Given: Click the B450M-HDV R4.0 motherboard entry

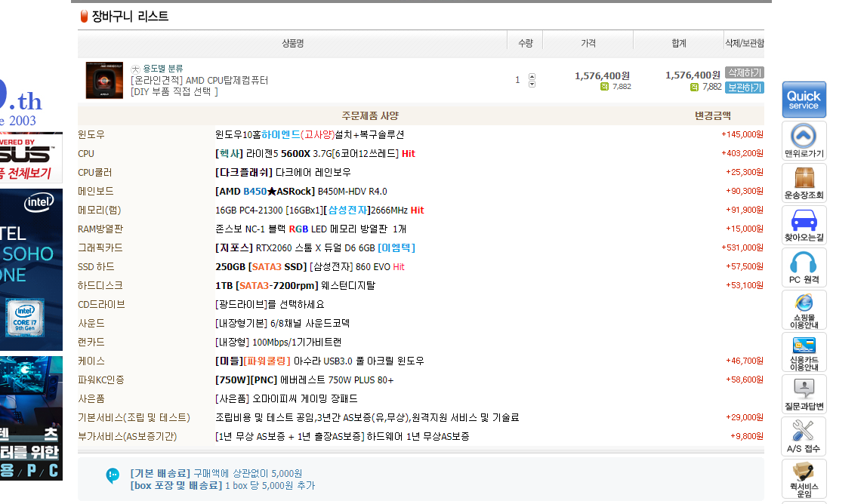Looking at the screenshot, I should coord(301,191).
